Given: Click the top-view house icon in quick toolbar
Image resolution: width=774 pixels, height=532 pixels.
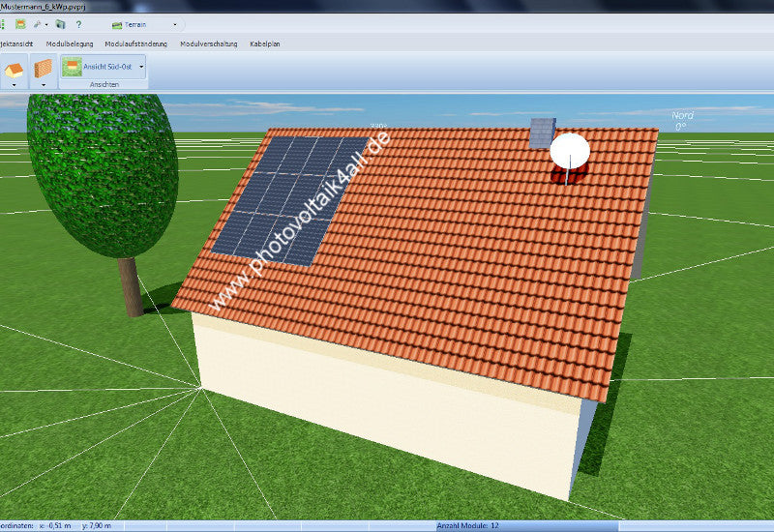Looking at the screenshot, I should [20, 24].
